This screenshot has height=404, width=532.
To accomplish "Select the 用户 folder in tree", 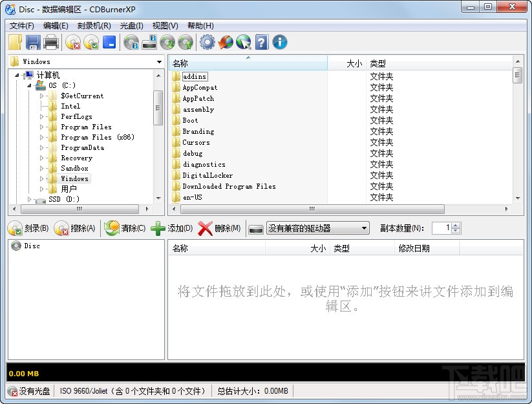I will click(69, 189).
